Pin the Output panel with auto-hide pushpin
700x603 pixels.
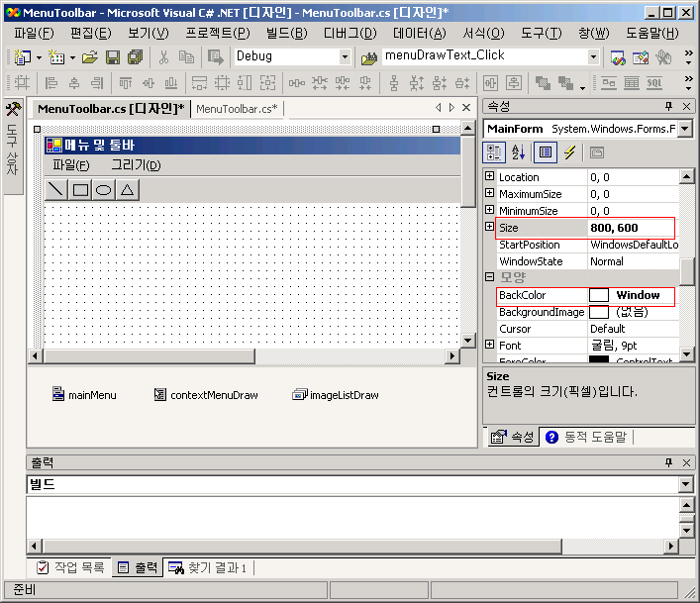click(668, 463)
